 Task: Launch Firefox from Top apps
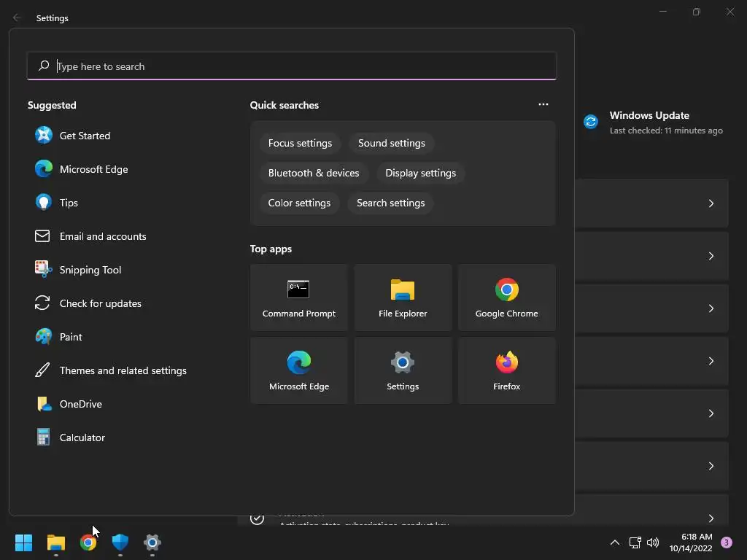click(x=506, y=370)
